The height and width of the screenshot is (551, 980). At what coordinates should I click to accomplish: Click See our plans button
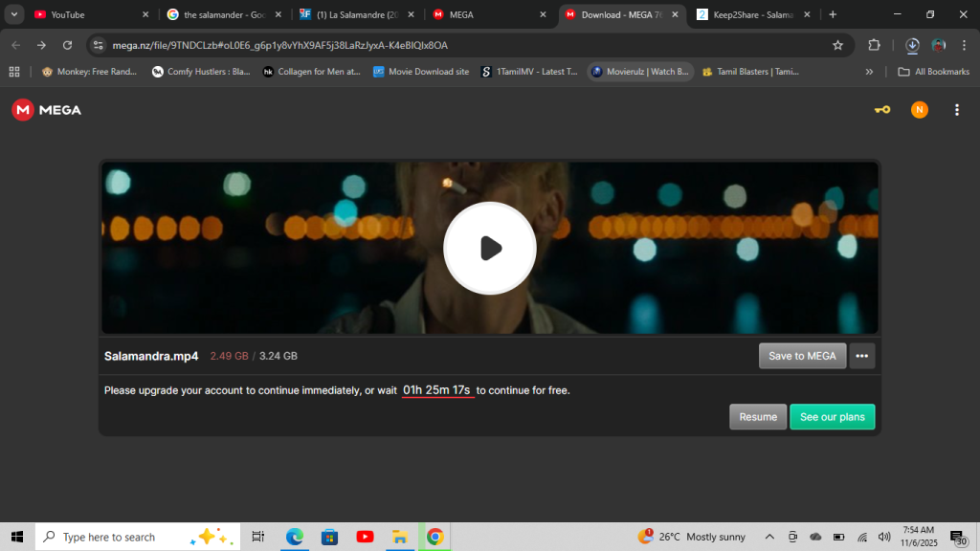point(832,417)
